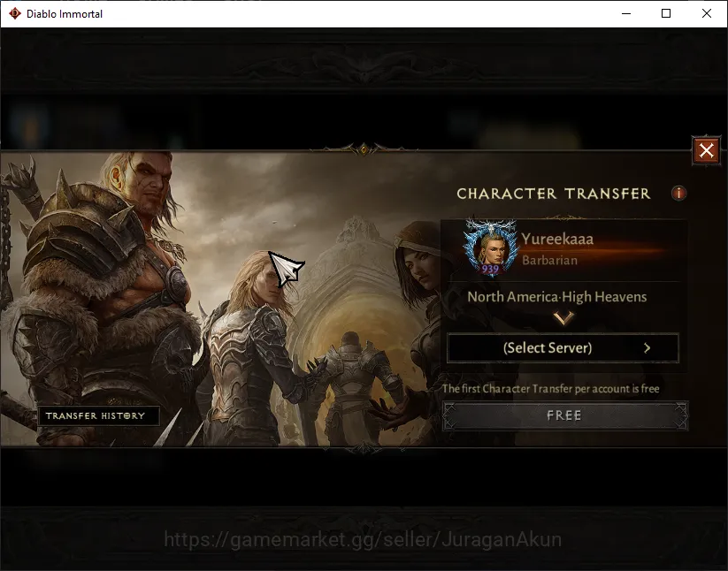Screen dimensions: 728x571
Task: Minimize the Diablo Immortal window
Action: tap(626, 13)
